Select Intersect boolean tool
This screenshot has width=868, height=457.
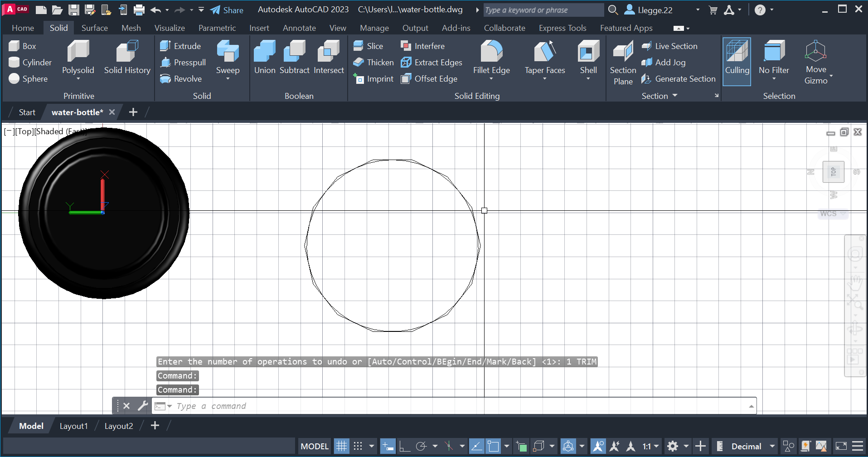tap(329, 57)
